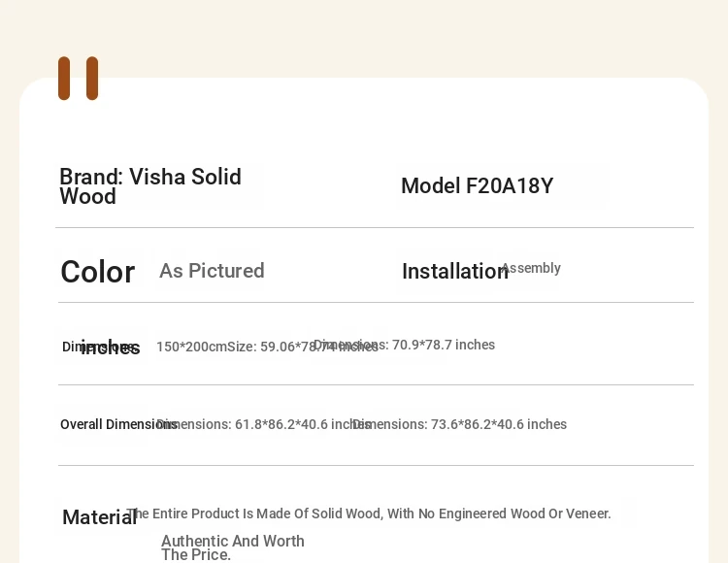This screenshot has height=563, width=728.
Task: Select Dimensions: 73.6*86.2*40.6 inches value
Action: [460, 424]
